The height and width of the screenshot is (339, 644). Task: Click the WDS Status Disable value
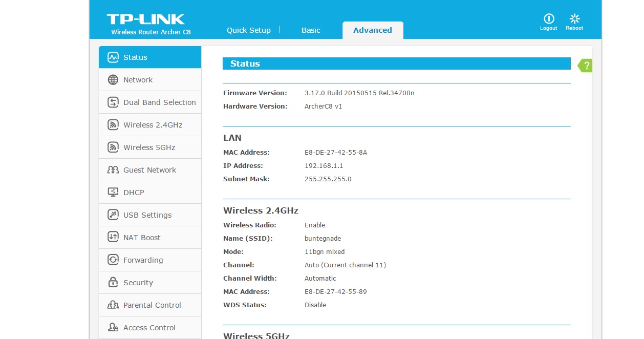pyautogui.click(x=315, y=305)
